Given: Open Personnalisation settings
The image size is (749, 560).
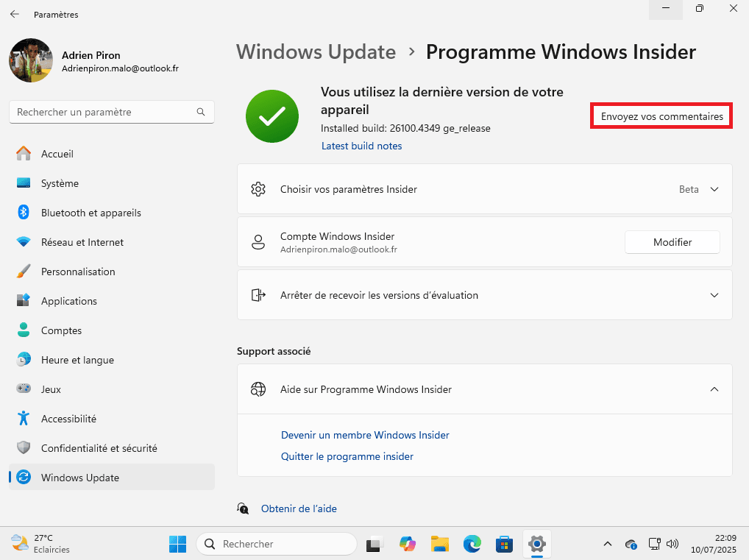Looking at the screenshot, I should 111,272.
